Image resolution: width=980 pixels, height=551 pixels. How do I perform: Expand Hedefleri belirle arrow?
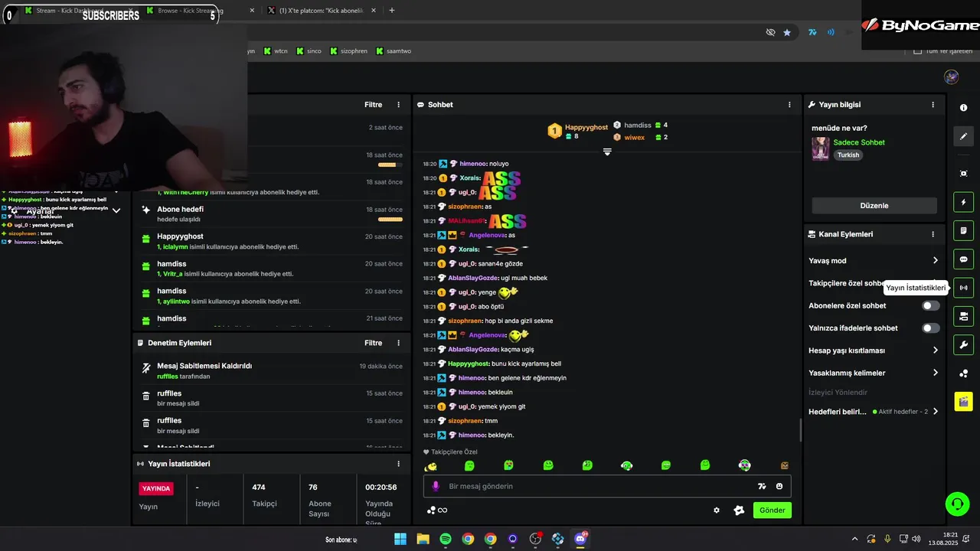coord(935,412)
